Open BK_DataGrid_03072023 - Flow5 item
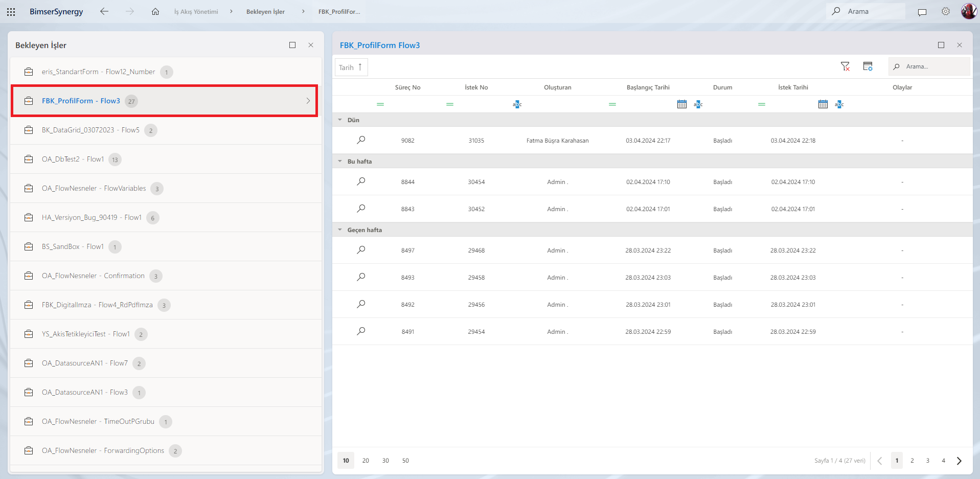Screen dimensions: 980x479 coord(166,130)
